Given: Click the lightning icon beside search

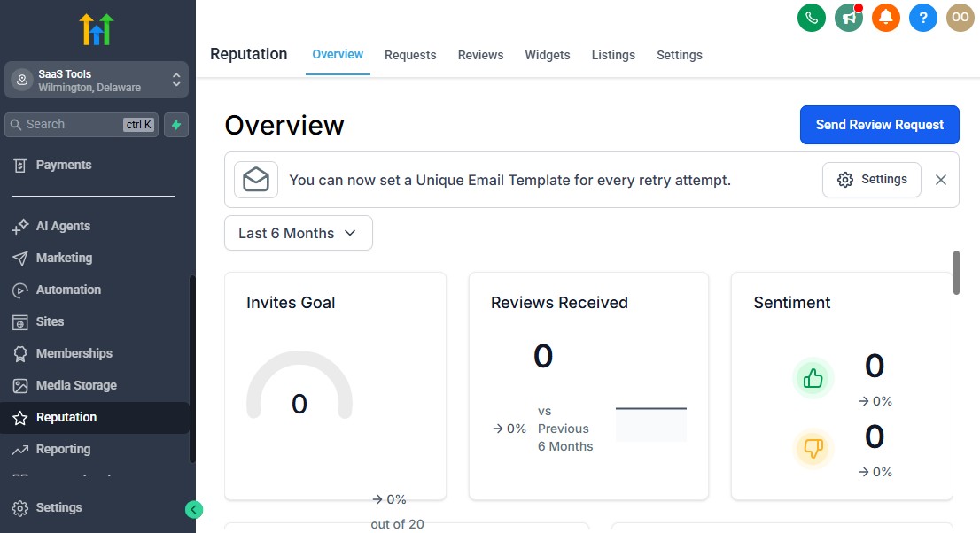Looking at the screenshot, I should click(176, 124).
